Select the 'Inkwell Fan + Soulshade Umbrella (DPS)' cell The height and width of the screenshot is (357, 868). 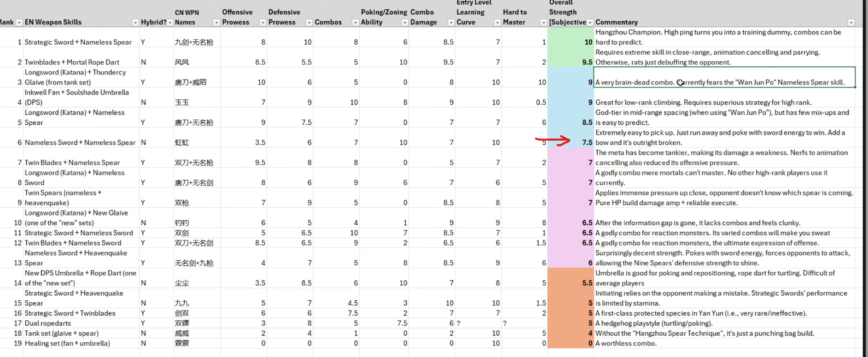pyautogui.click(x=81, y=97)
